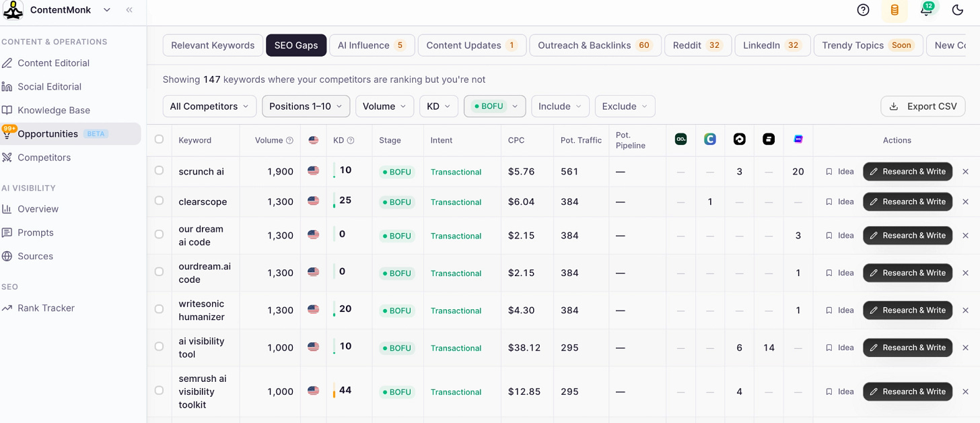Dismiss the scrunch ai row with X
The image size is (980, 423).
point(965,172)
